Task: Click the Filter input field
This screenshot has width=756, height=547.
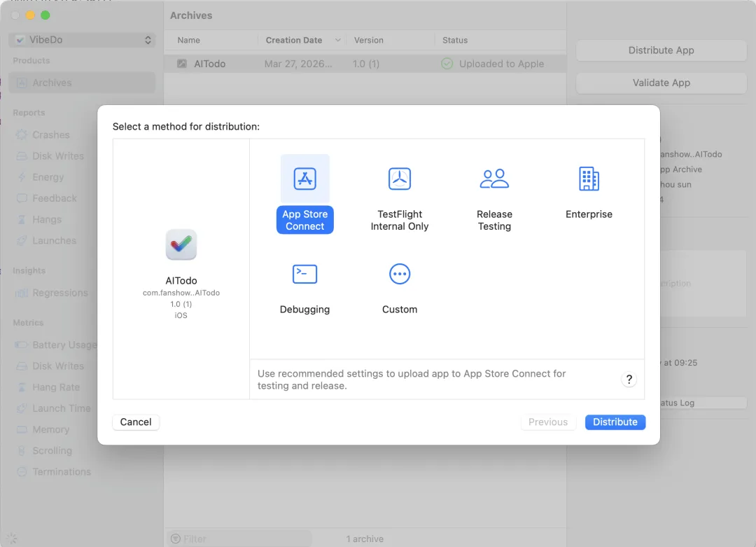Action: 239,539
